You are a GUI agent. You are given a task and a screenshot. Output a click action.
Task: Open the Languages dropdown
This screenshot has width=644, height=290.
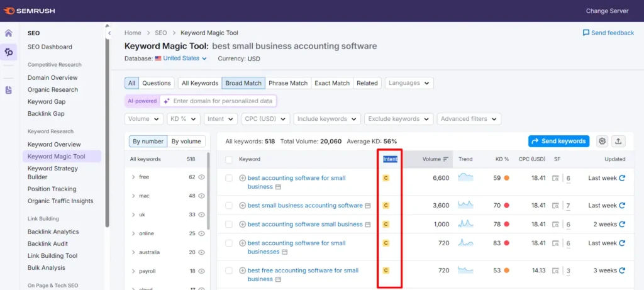click(409, 83)
